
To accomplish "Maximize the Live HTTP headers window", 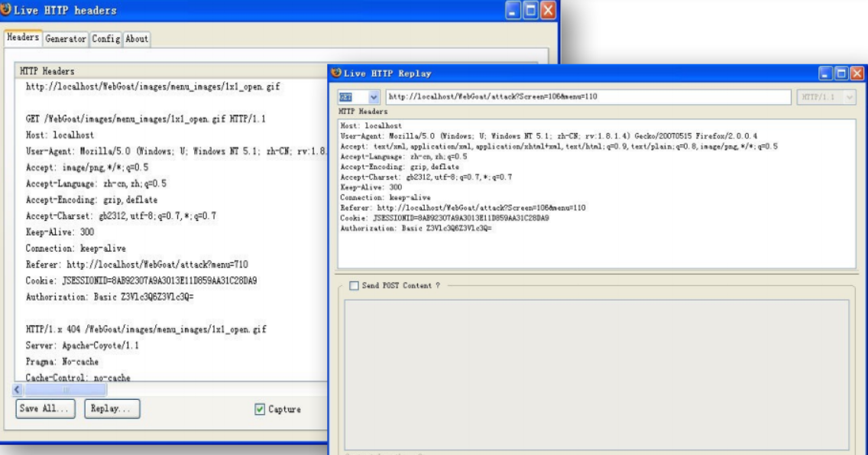I will tap(530, 10).
